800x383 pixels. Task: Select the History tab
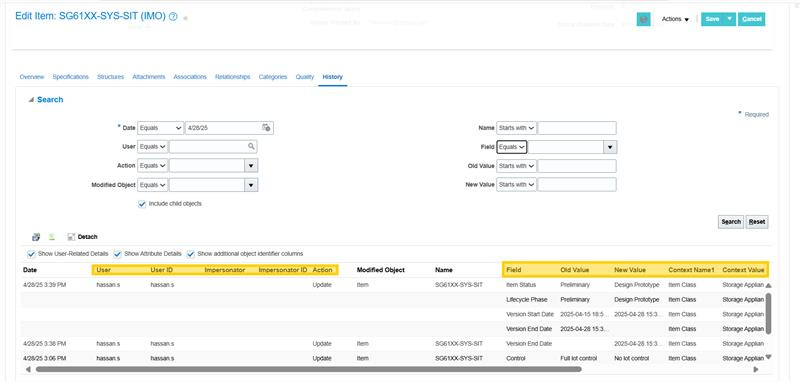(x=333, y=77)
